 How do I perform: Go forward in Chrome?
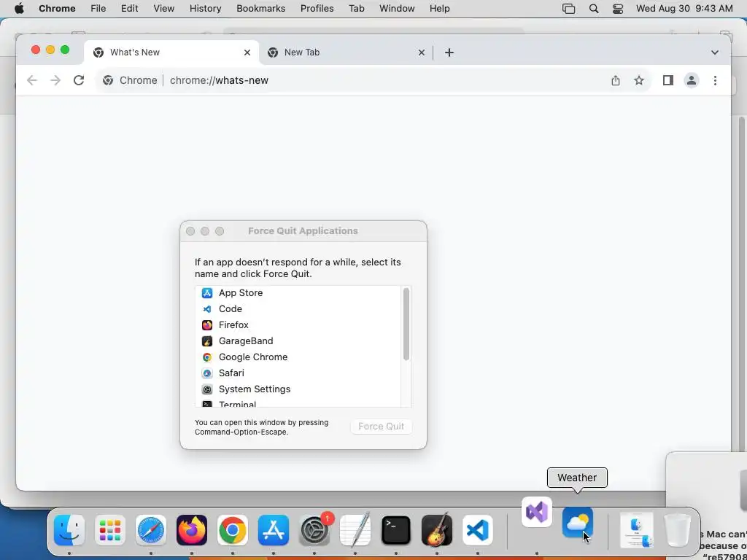[55, 80]
